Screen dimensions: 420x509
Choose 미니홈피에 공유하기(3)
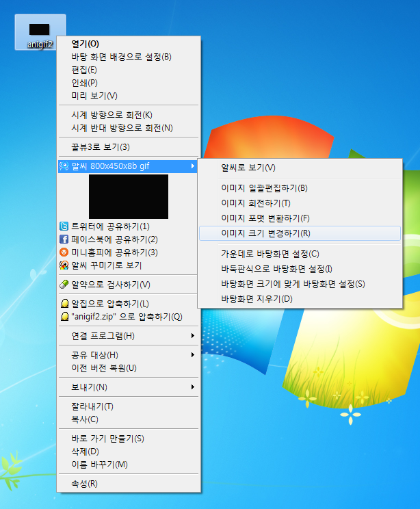[128, 252]
